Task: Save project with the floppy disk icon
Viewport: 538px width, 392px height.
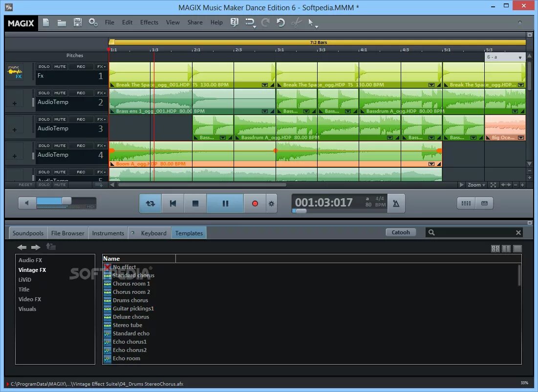Action: coord(78,22)
